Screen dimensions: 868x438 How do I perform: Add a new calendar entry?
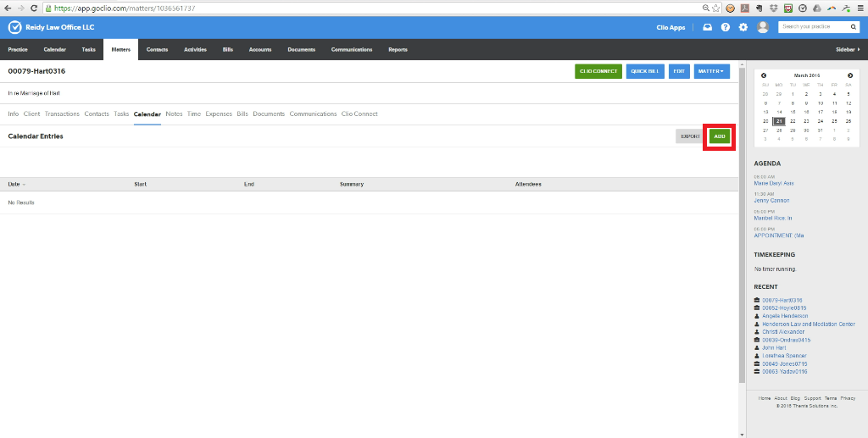tap(720, 136)
